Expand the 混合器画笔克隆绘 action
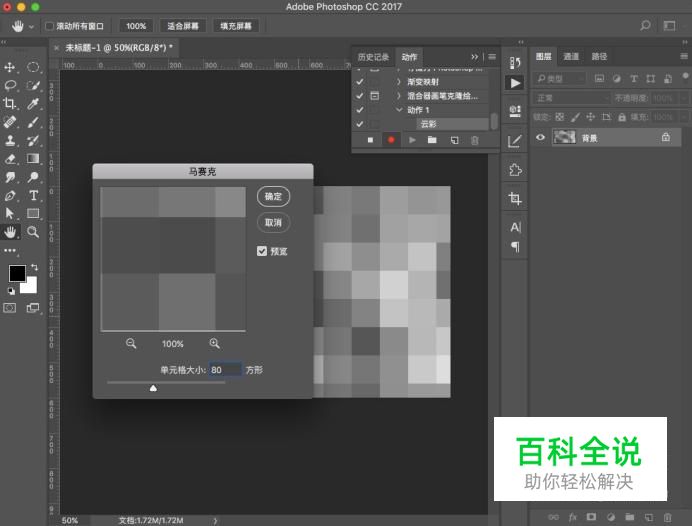 click(399, 96)
